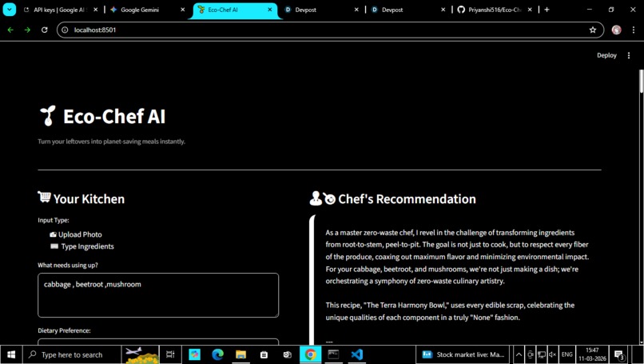Click the 'Input Type:' label
The image size is (644, 364).
[54, 220]
